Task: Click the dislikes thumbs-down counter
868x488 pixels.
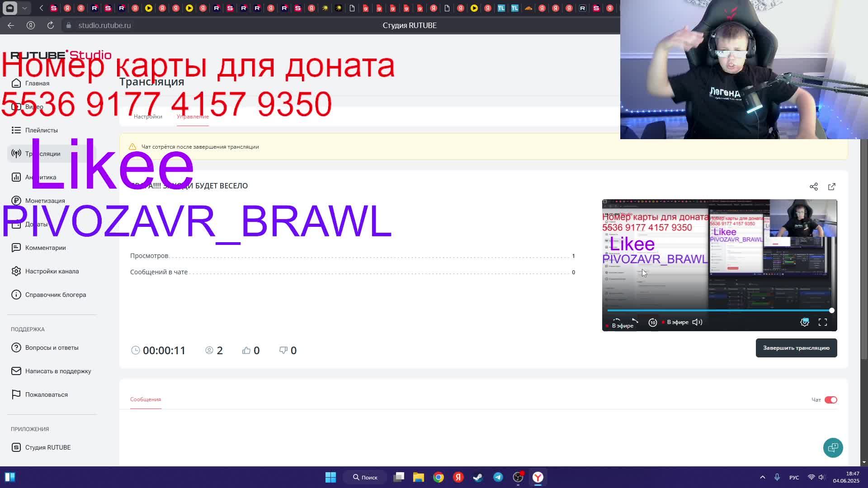Action: (x=288, y=350)
